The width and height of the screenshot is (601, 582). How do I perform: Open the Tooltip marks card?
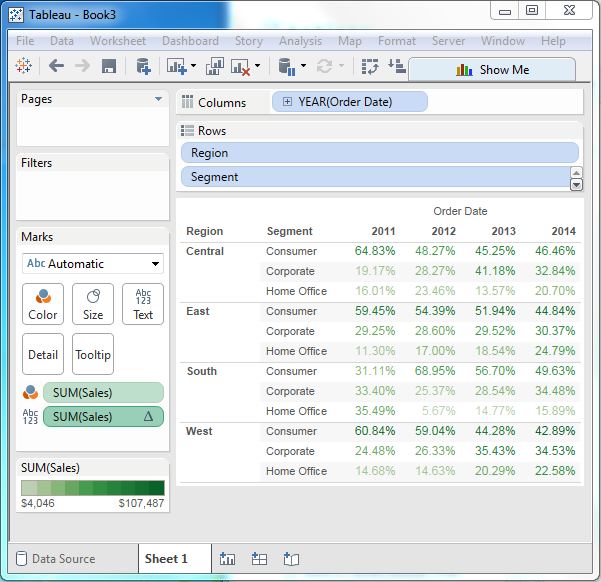[93, 354]
